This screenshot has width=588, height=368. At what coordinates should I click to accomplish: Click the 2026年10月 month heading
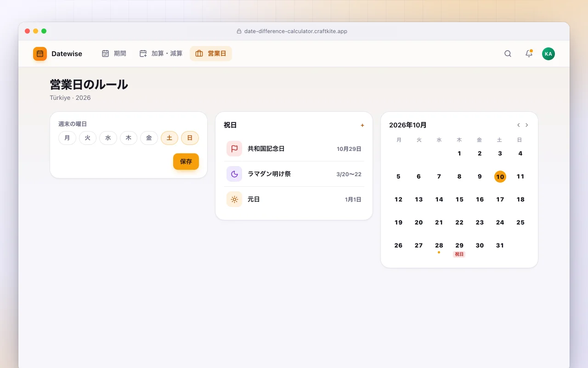point(408,125)
